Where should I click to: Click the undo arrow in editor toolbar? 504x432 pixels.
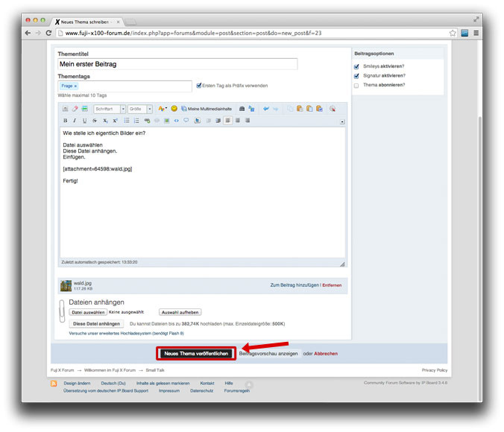click(x=266, y=109)
